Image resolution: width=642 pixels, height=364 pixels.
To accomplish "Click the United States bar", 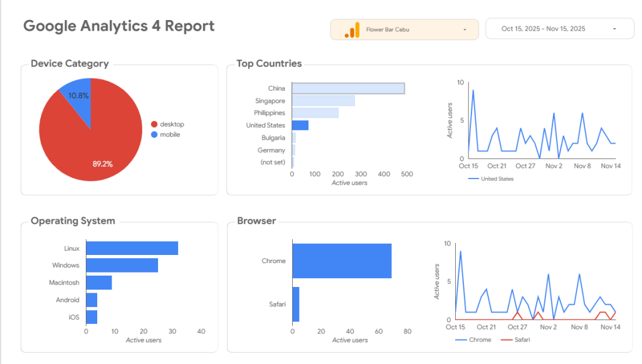I will coord(300,125).
